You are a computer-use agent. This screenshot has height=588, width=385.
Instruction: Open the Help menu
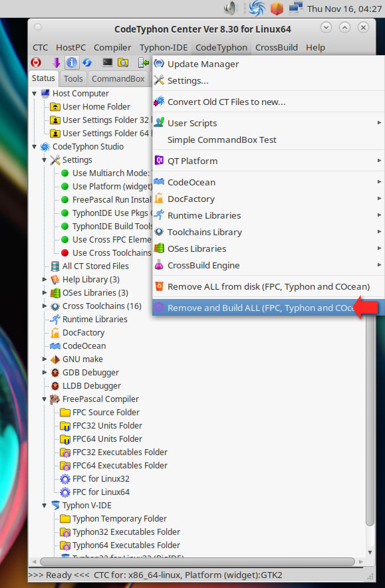[x=315, y=48]
